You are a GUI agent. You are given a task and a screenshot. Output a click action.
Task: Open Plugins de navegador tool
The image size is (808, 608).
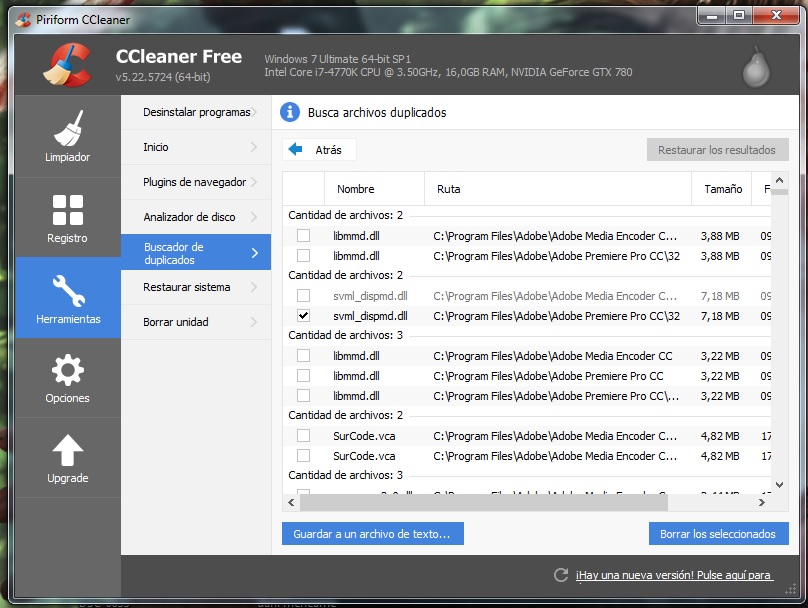pyautogui.click(x=196, y=182)
